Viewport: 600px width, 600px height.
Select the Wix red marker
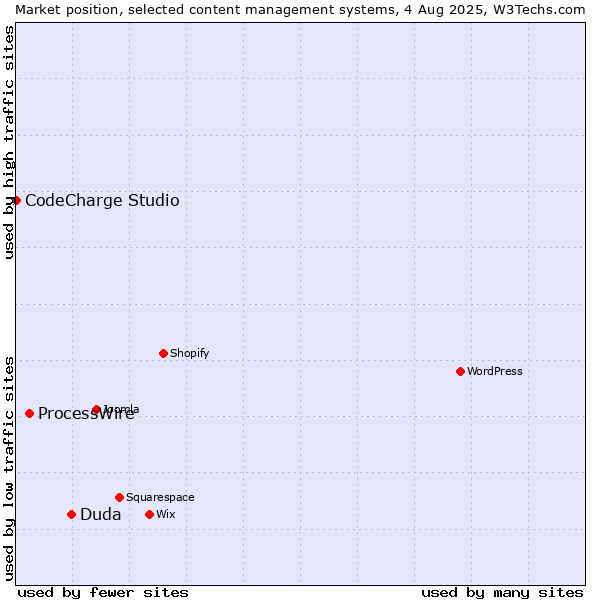(150, 514)
